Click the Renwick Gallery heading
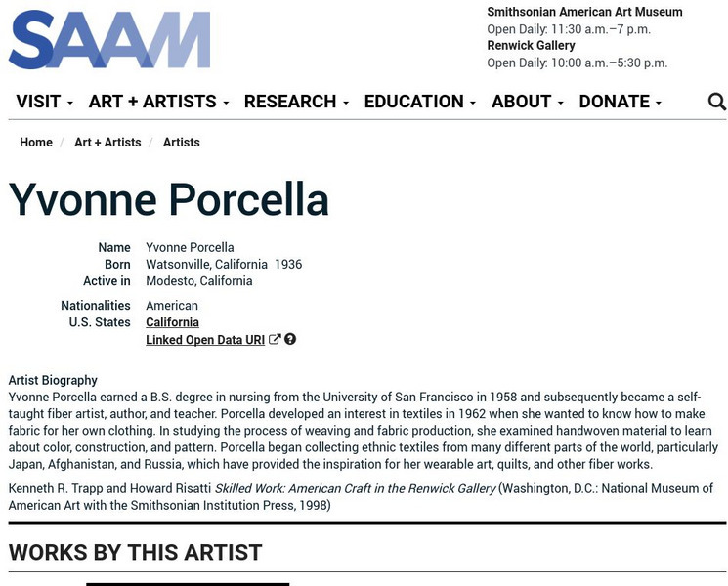The width and height of the screenshot is (728, 586). pos(531,46)
